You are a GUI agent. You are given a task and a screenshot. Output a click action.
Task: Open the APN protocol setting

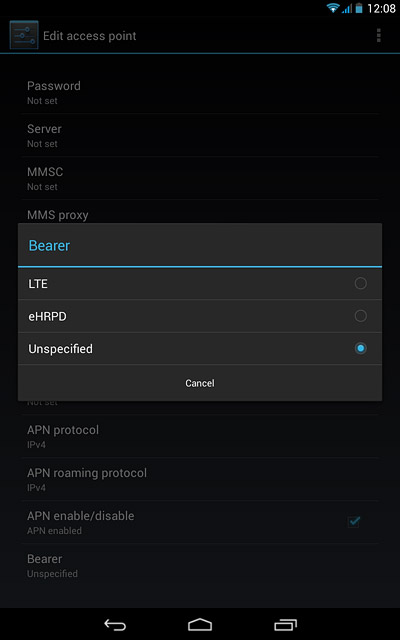(x=200, y=436)
